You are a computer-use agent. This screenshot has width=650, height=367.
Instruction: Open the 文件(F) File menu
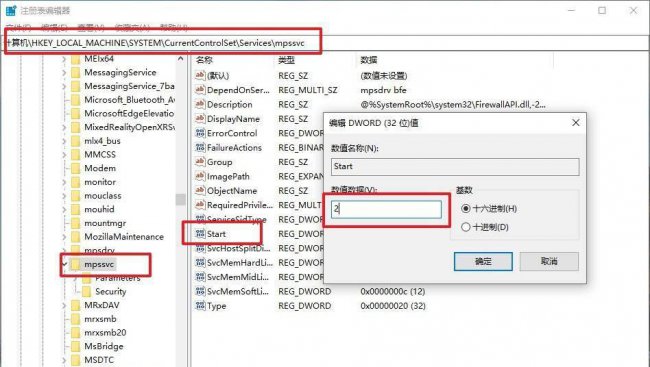click(19, 28)
